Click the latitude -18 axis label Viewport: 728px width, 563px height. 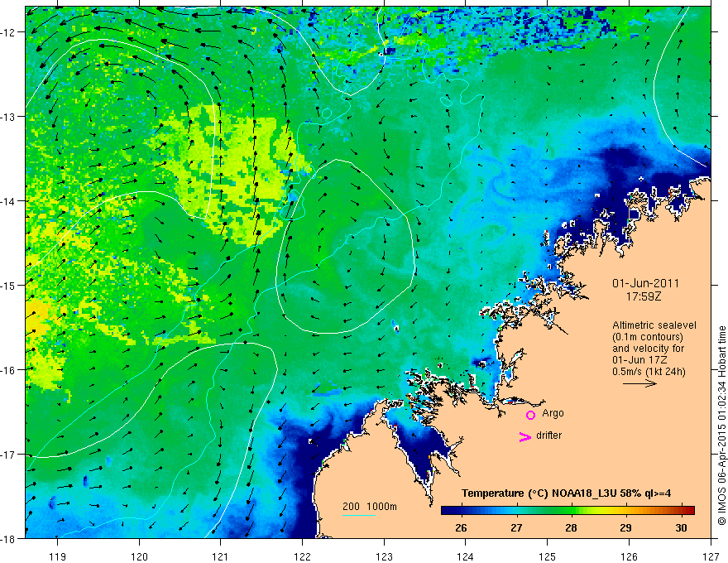(8, 539)
